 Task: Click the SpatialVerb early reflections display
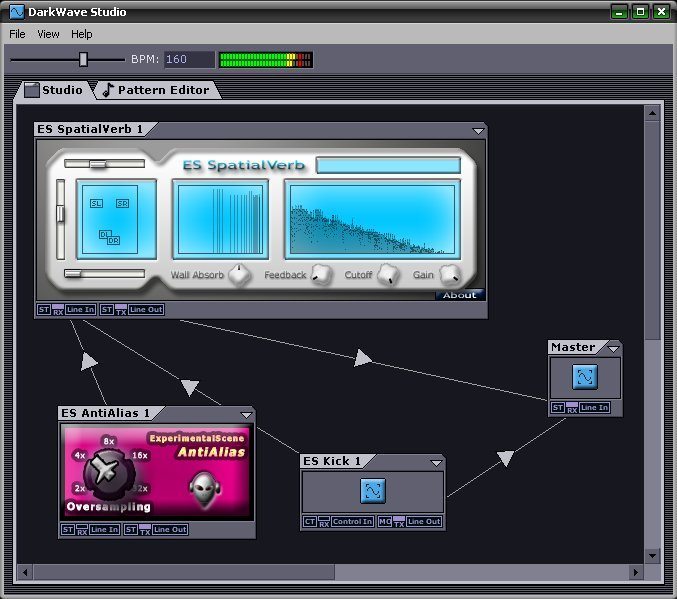[x=220, y=219]
